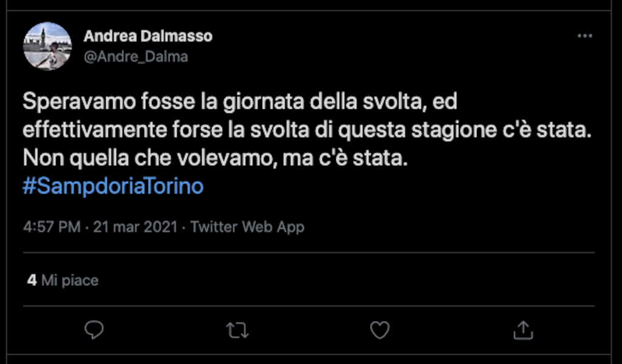Like the tweet with the heart icon

(380, 330)
